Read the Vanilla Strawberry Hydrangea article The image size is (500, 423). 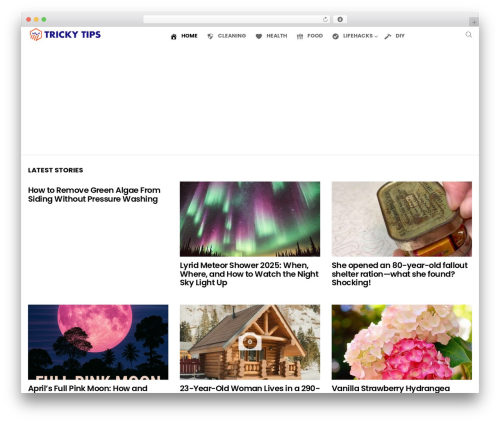point(391,388)
